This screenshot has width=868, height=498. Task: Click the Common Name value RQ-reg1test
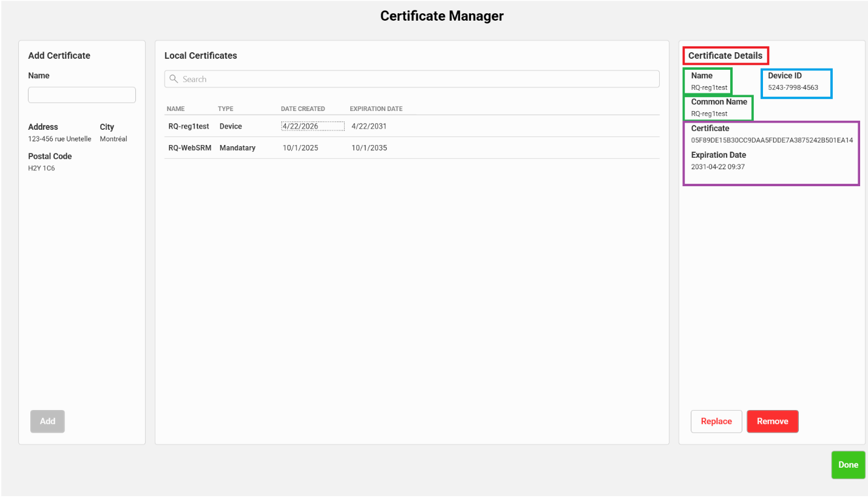709,113
